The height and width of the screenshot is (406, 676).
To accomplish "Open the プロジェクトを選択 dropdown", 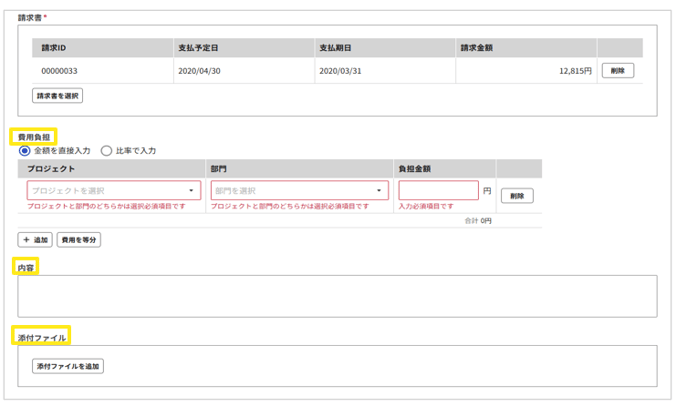I will [113, 190].
